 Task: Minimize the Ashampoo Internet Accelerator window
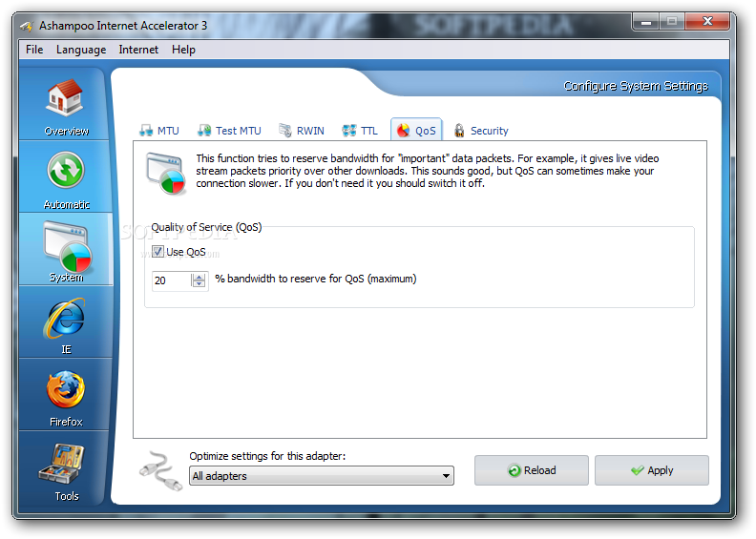[646, 22]
